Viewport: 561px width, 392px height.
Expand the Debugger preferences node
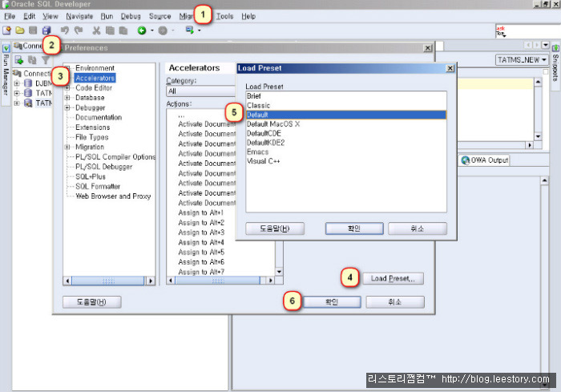67,107
